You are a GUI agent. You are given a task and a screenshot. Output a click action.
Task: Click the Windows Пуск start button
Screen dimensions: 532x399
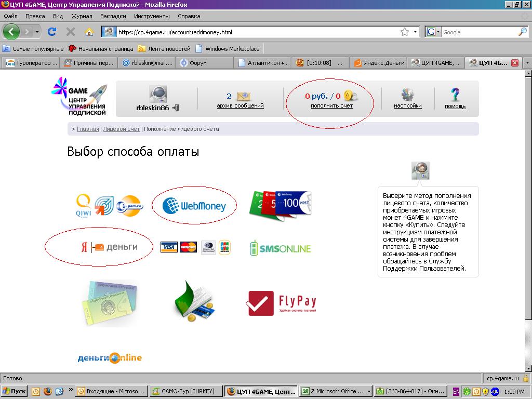click(15, 391)
